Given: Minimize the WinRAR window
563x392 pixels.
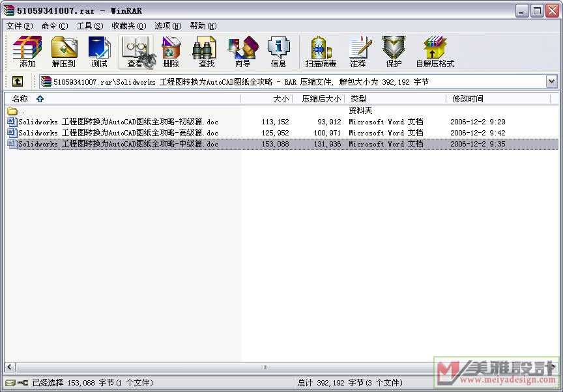Looking at the screenshot, I should [522, 11].
